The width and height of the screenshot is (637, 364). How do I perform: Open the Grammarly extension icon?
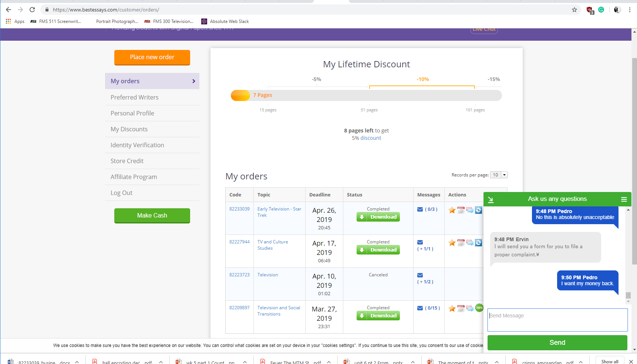tap(601, 10)
